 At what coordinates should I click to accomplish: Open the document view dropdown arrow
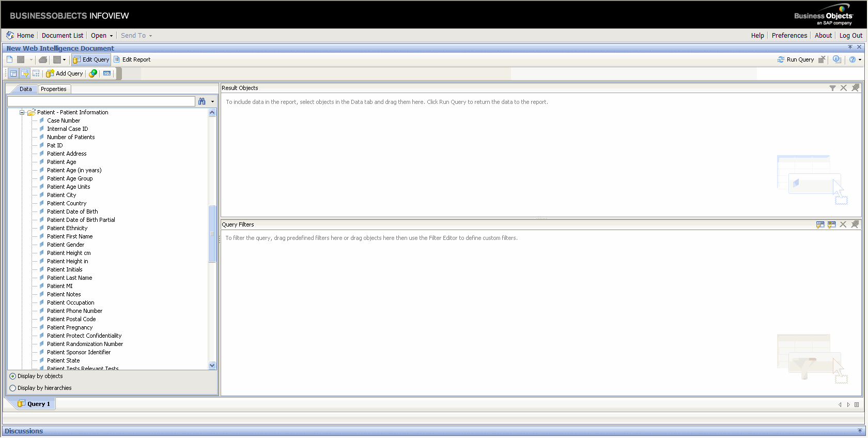[x=65, y=60]
